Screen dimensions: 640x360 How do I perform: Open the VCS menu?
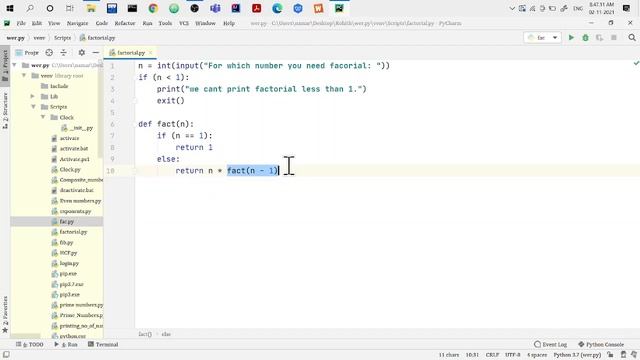coord(184,23)
